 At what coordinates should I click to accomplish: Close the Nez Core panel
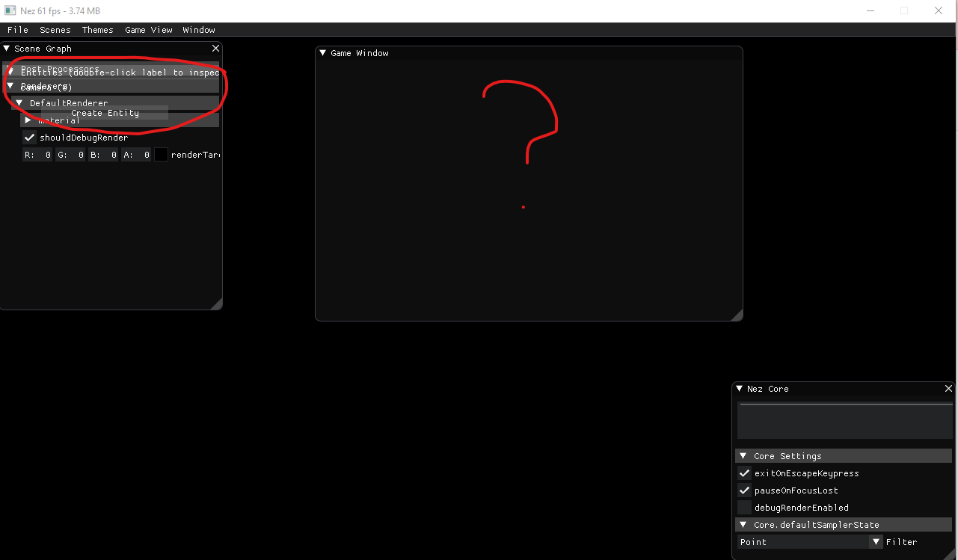click(948, 388)
